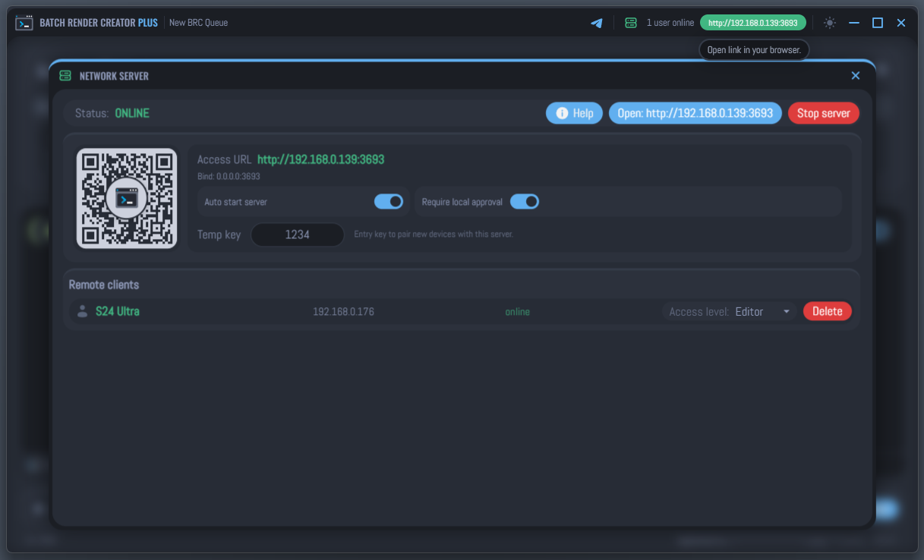Click Open: http://192.168.0.139:3693 button
The height and width of the screenshot is (560, 924).
(x=695, y=113)
